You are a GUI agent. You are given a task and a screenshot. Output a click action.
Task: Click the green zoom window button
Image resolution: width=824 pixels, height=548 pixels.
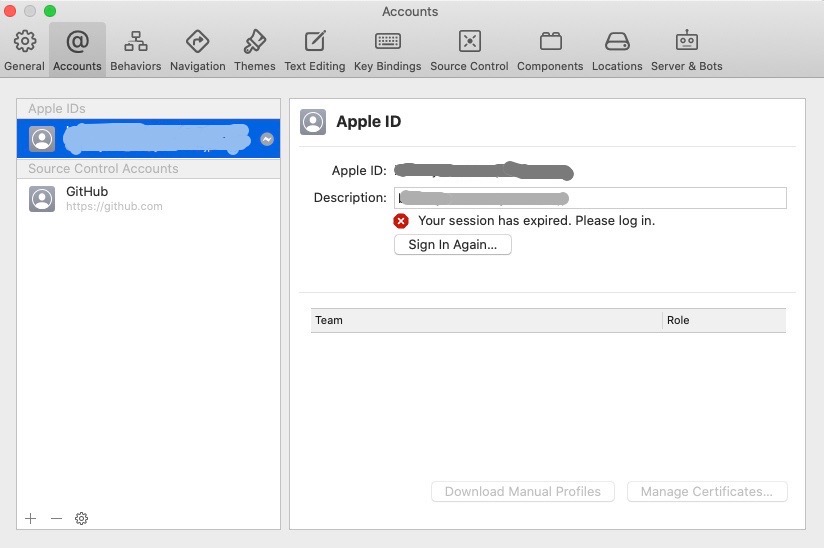pos(50,11)
